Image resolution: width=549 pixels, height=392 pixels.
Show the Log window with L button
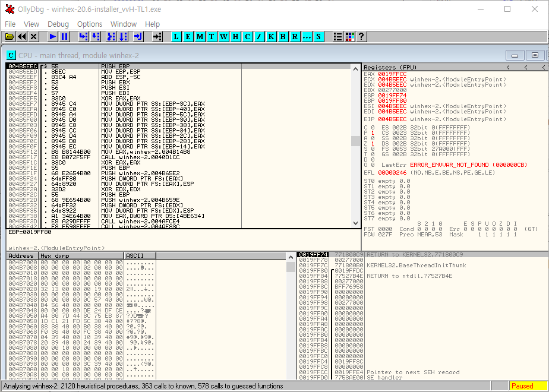click(x=176, y=36)
